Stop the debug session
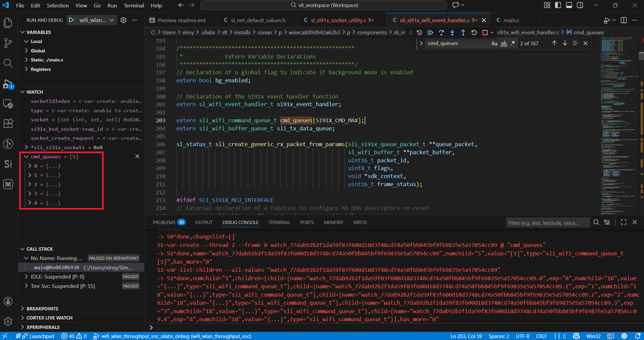 tap(485, 33)
